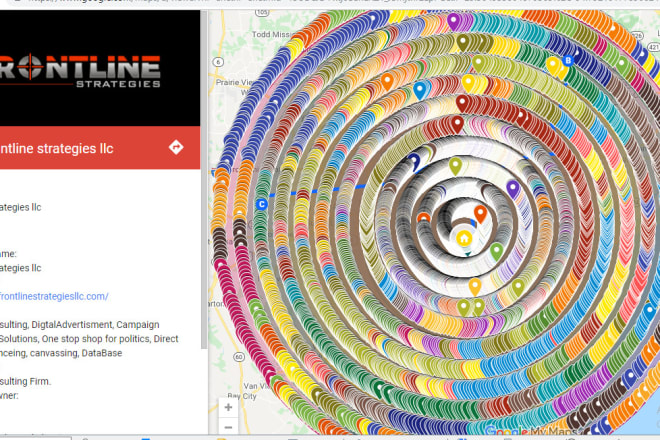
Task: Select the blue marker labeled C
Action: click(x=261, y=204)
